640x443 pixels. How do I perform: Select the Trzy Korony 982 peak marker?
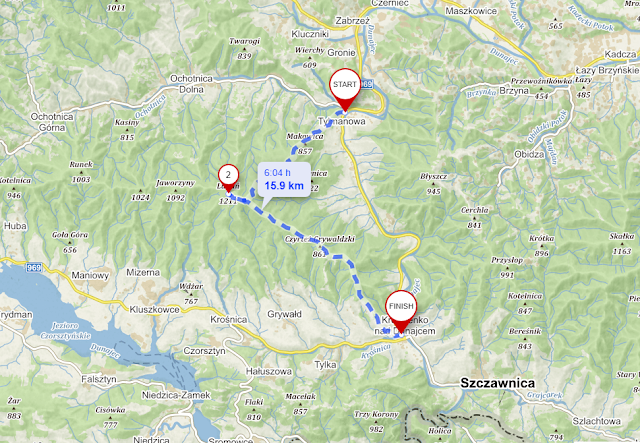click(376, 422)
